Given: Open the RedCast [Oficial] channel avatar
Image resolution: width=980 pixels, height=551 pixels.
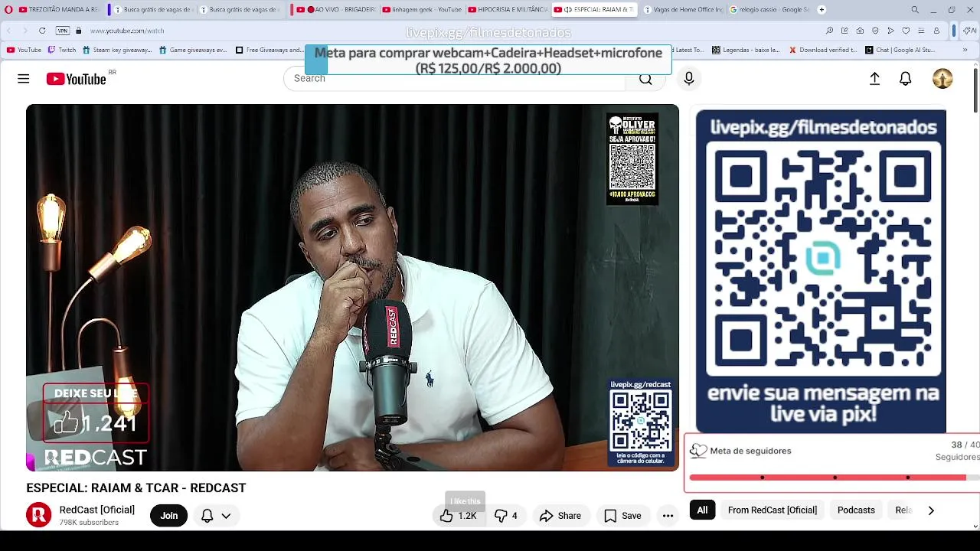Looking at the screenshot, I should [x=38, y=515].
